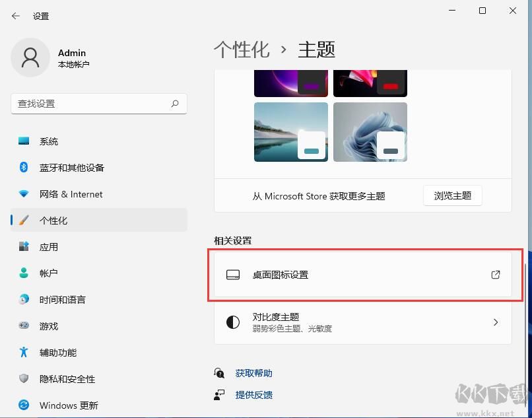Click the desktop icon settings monitor icon
The height and width of the screenshot is (418, 532).
coord(233,274)
